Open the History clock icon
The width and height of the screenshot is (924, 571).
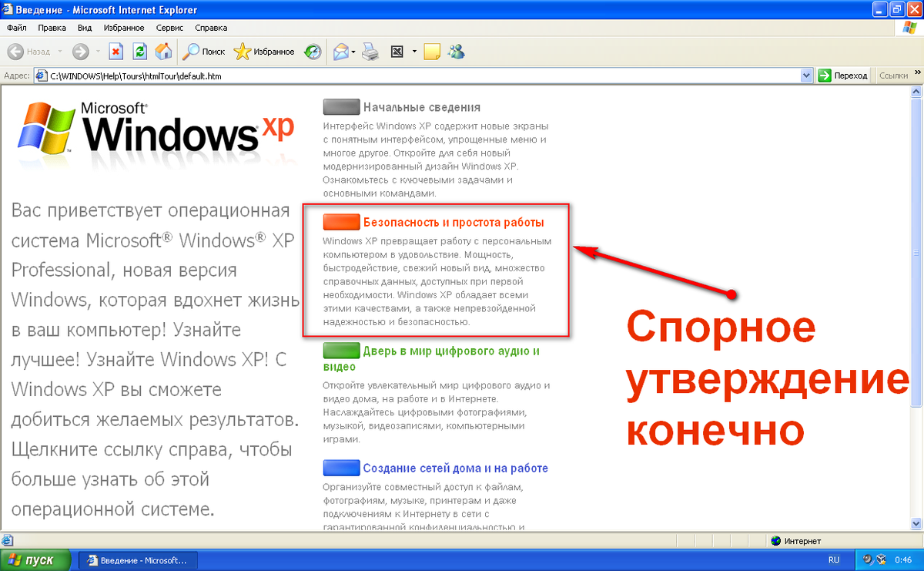click(313, 52)
